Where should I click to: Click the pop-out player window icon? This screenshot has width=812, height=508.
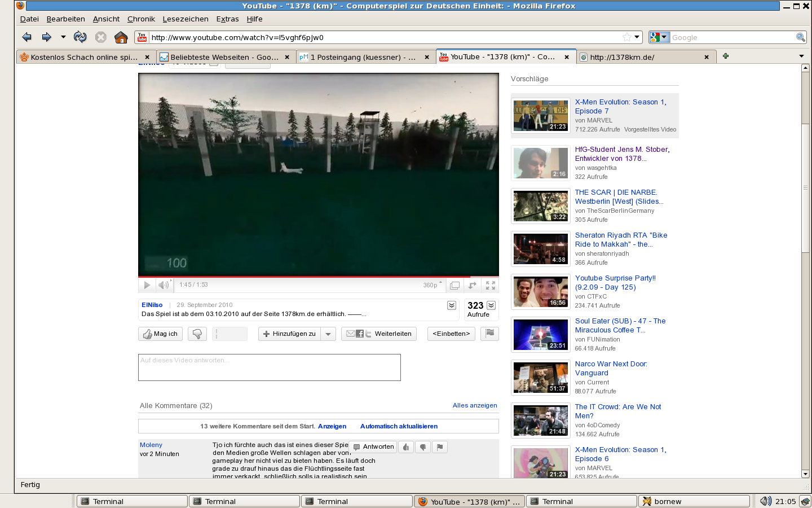[x=454, y=285]
